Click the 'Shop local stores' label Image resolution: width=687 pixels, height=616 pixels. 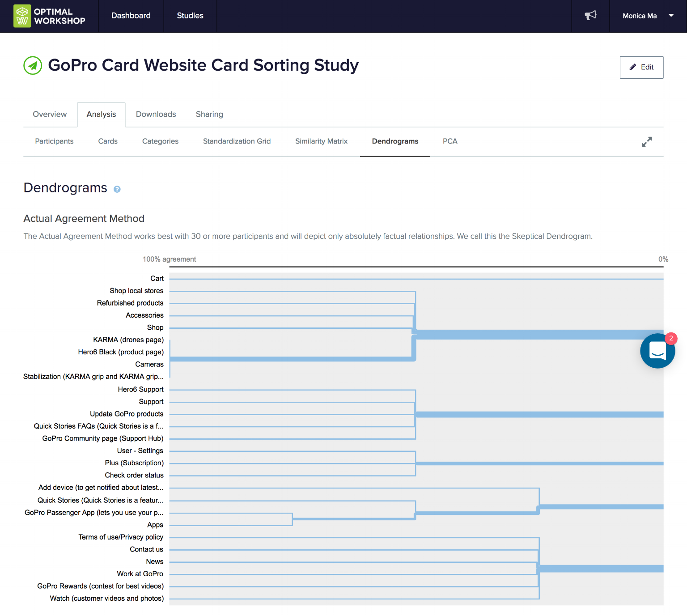point(136,291)
